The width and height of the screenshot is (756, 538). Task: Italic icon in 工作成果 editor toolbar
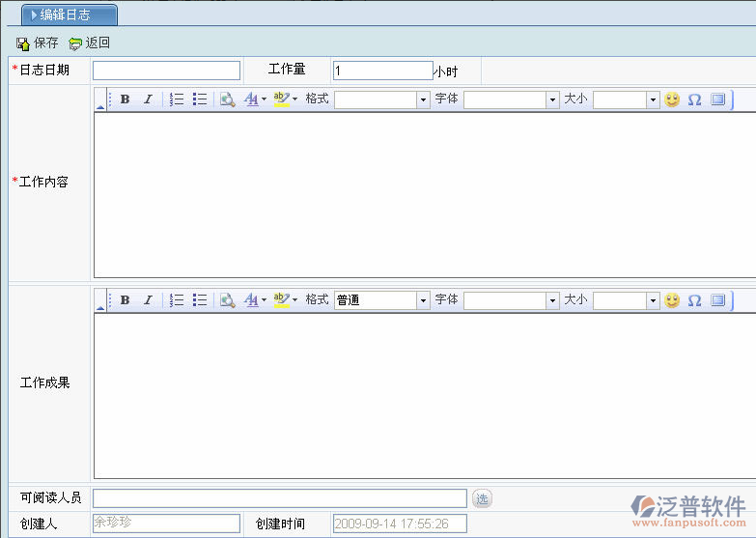[x=148, y=300]
